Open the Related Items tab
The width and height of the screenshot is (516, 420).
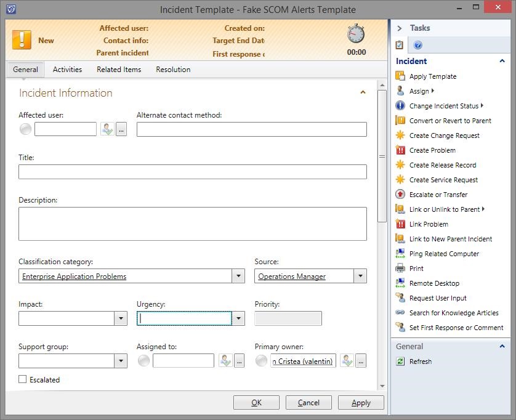pyautogui.click(x=119, y=70)
